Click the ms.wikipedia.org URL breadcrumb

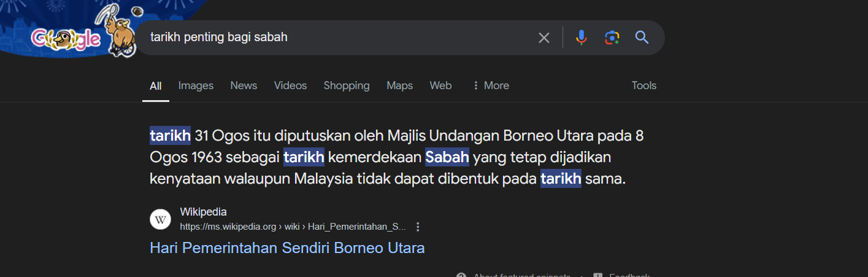click(x=293, y=227)
